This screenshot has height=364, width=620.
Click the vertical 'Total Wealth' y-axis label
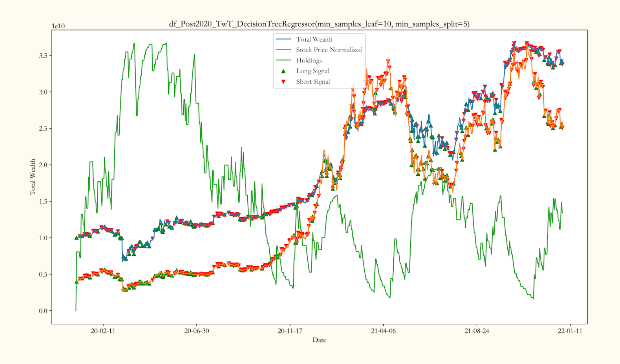[x=32, y=177]
